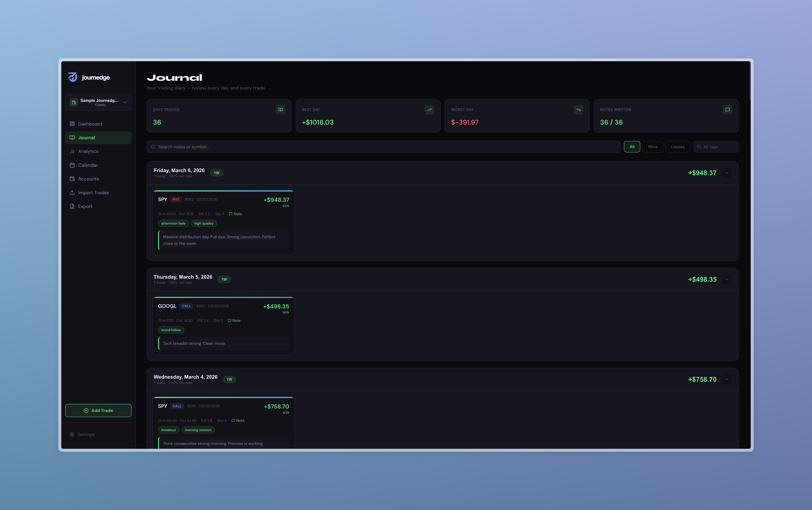Click the Massive distribution day note text
This screenshot has width=812, height=510.
219,240
